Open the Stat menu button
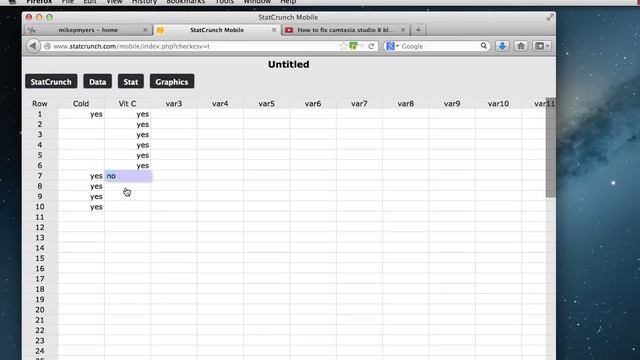The width and height of the screenshot is (640, 360). point(131,82)
